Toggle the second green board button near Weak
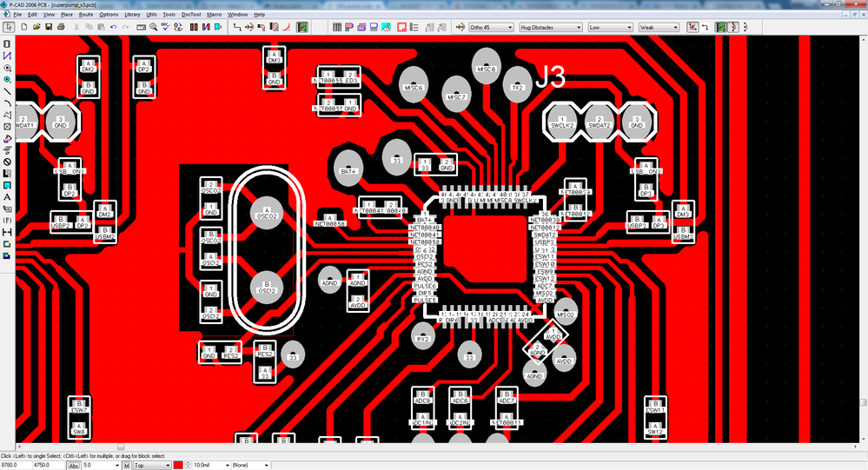The height and width of the screenshot is (470, 868). click(x=721, y=27)
